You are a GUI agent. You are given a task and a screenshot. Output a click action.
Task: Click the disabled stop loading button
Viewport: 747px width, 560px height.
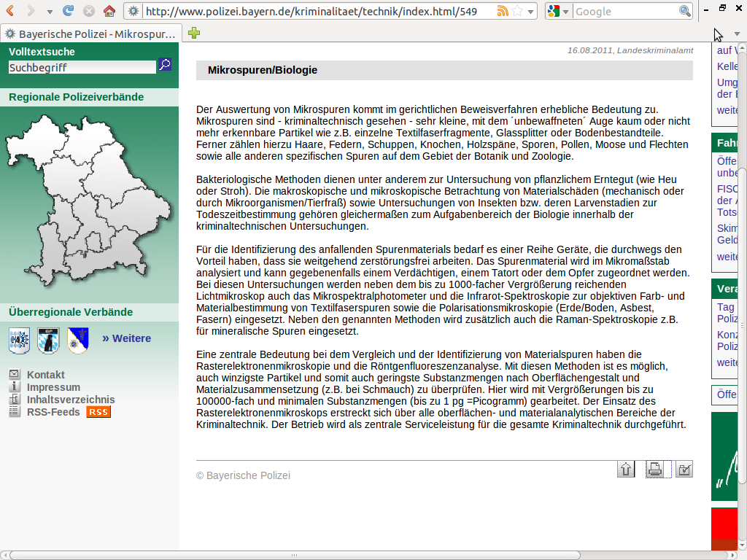[x=88, y=10]
